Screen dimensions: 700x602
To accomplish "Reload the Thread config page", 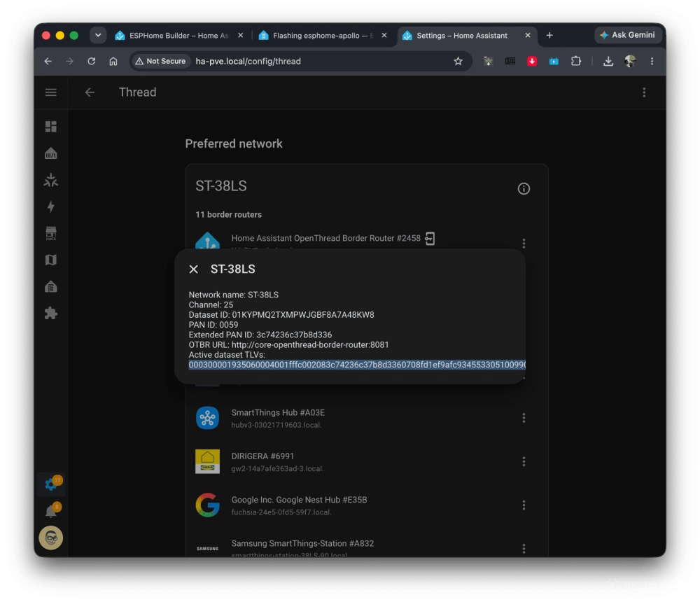I will click(92, 61).
